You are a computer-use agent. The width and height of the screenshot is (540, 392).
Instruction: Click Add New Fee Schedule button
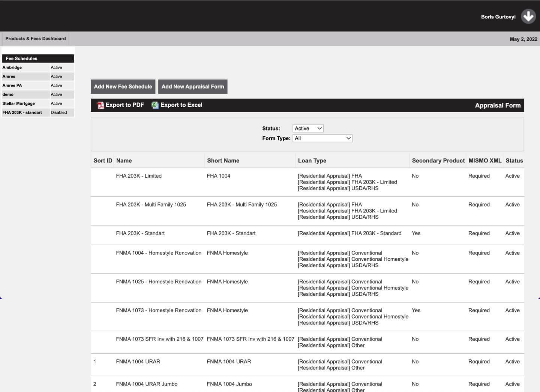pos(123,87)
